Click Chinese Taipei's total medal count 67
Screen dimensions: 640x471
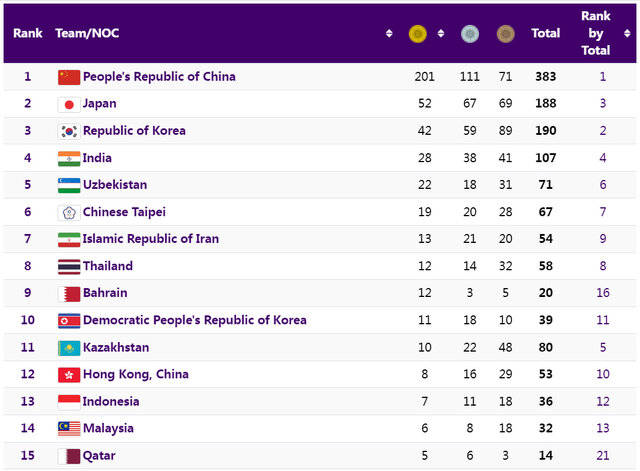pos(545,212)
